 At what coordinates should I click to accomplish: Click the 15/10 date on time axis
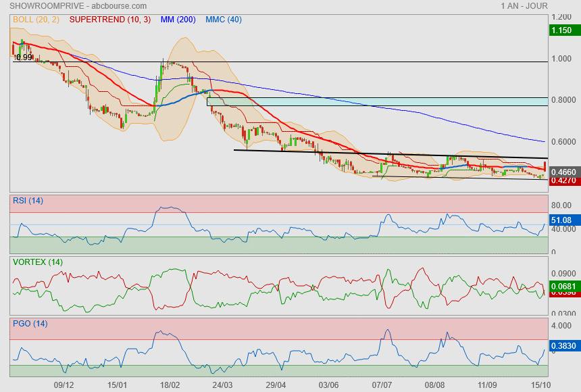click(x=540, y=385)
